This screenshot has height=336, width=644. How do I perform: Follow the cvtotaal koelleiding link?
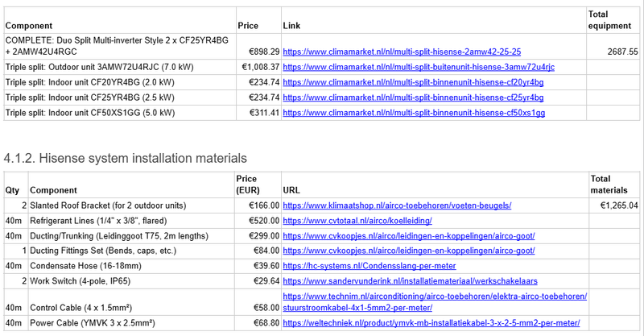(357, 221)
